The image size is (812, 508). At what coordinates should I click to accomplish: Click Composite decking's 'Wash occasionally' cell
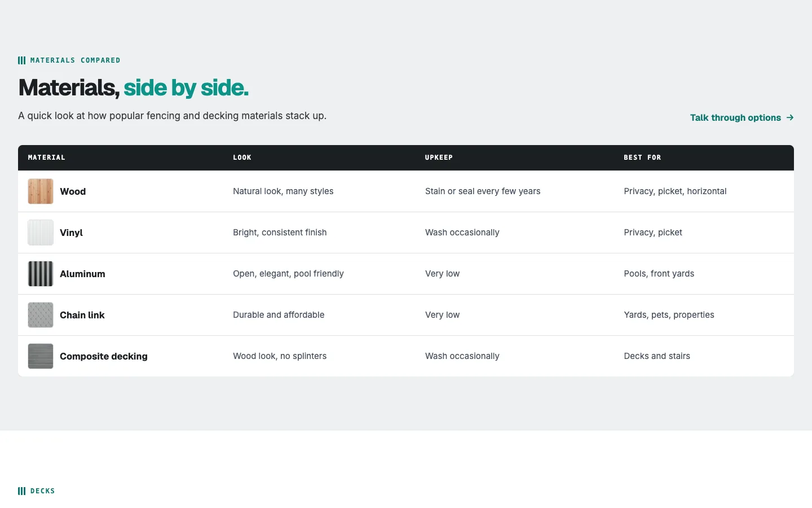pyautogui.click(x=462, y=356)
